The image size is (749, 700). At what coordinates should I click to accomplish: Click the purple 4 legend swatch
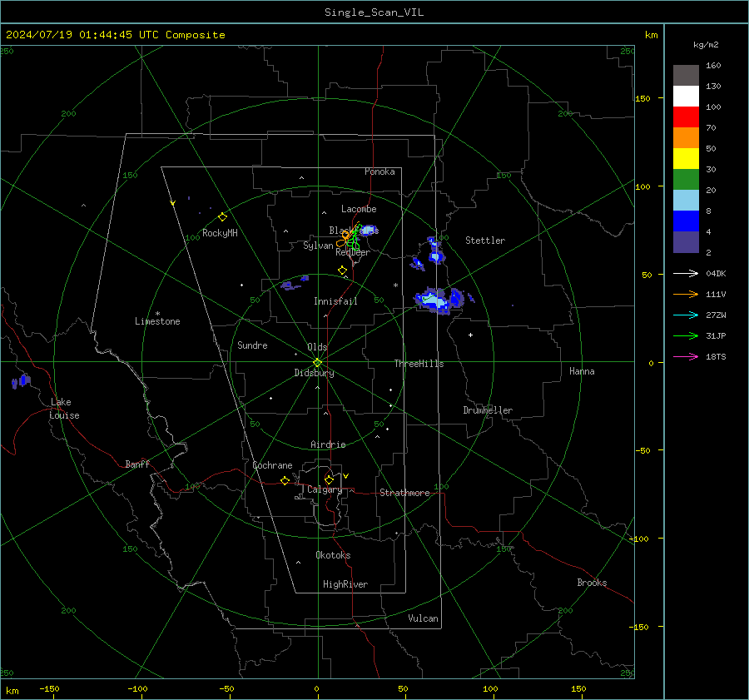(686, 241)
